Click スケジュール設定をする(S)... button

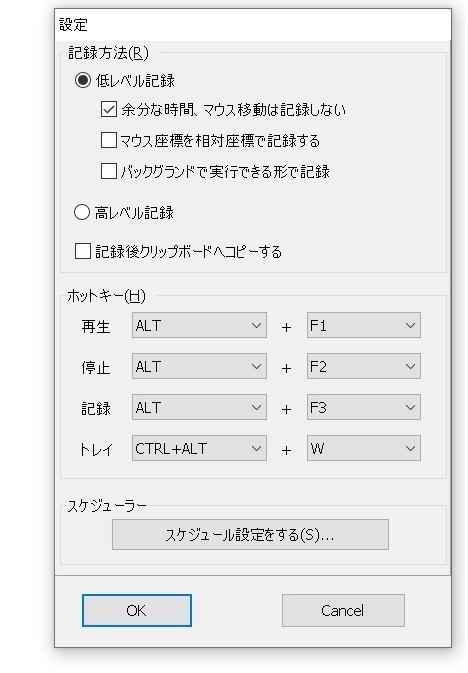click(250, 535)
